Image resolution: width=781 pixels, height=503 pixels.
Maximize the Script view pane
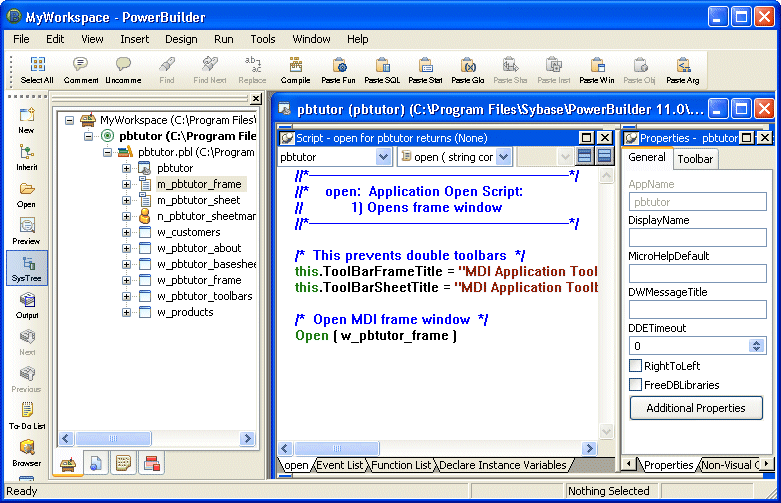pyautogui.click(x=587, y=138)
